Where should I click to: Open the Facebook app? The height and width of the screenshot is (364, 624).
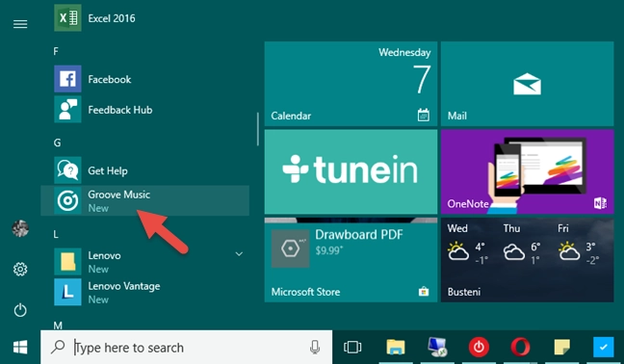pos(145,79)
